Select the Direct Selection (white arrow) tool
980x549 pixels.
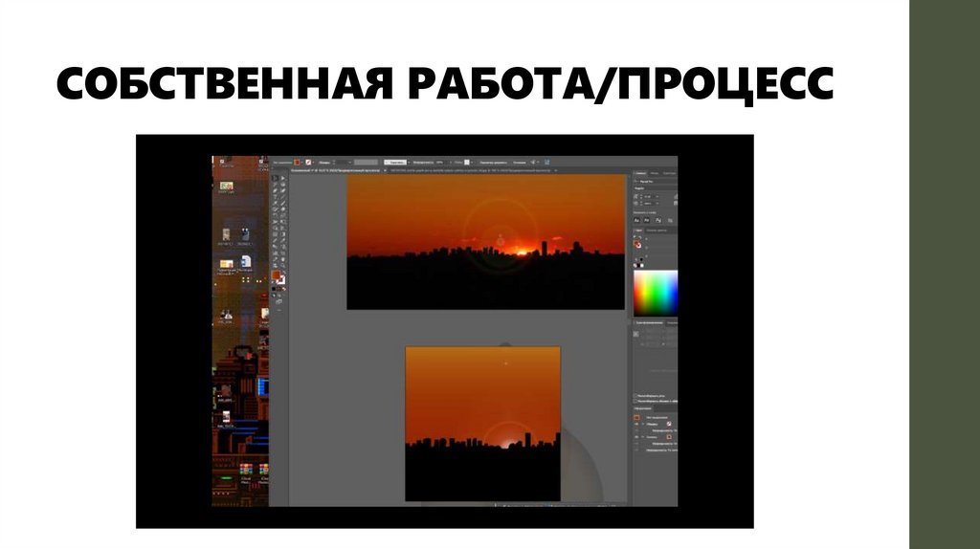tap(283, 178)
